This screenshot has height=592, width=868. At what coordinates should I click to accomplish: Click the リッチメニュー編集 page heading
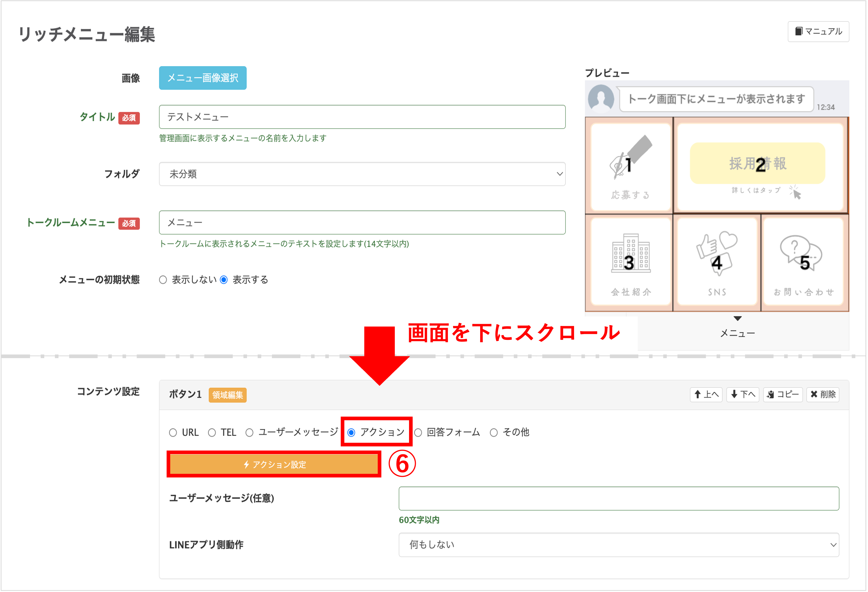[86, 34]
